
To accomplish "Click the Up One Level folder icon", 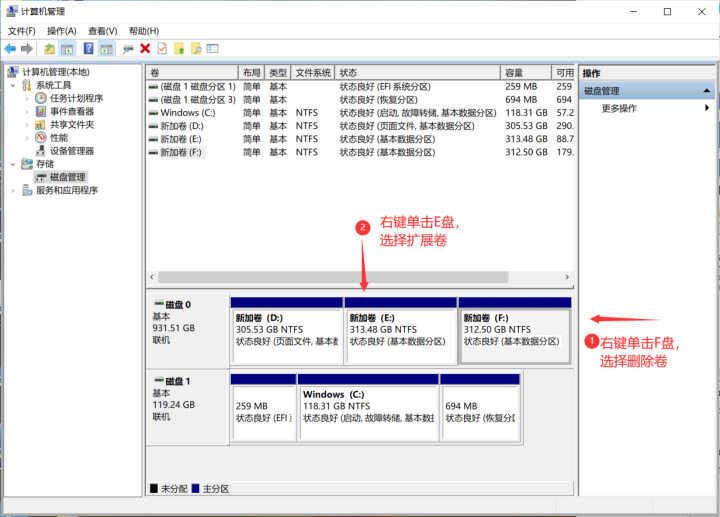I will pos(49,48).
